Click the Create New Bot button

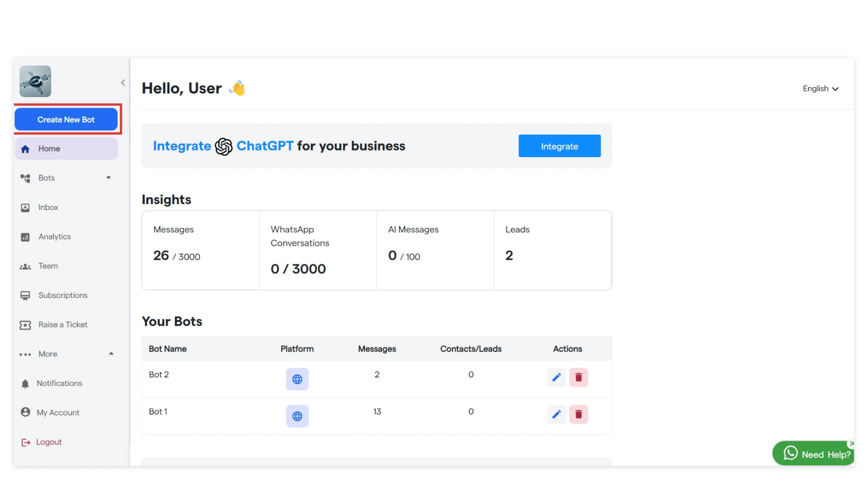(66, 119)
